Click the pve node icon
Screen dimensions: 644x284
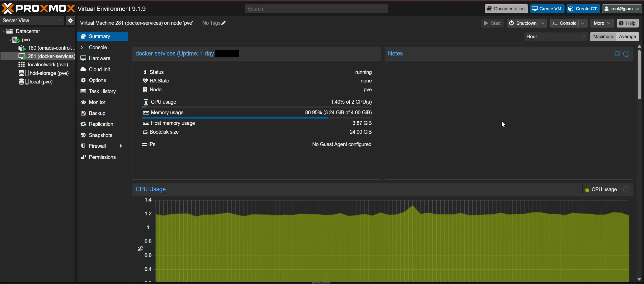(16, 40)
